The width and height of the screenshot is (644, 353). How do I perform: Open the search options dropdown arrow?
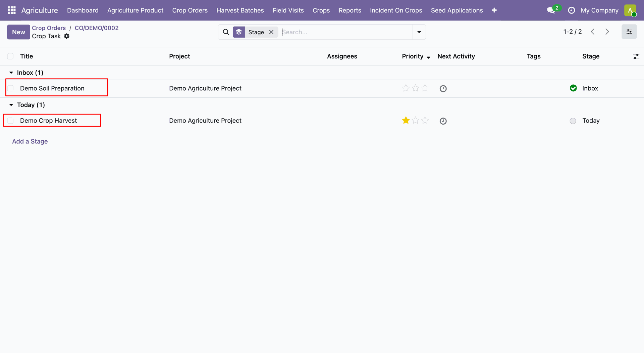(419, 32)
